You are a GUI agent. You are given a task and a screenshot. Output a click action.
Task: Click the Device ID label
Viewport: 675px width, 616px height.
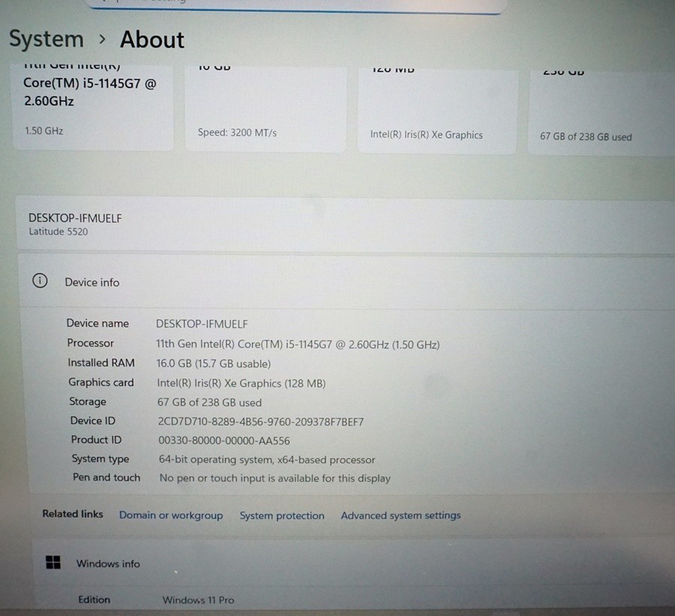[92, 420]
